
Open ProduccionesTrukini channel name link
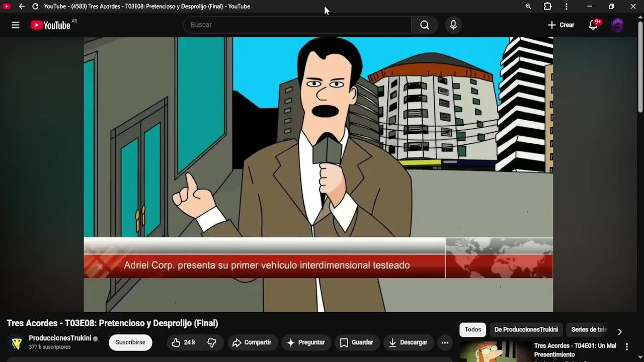[60, 338]
